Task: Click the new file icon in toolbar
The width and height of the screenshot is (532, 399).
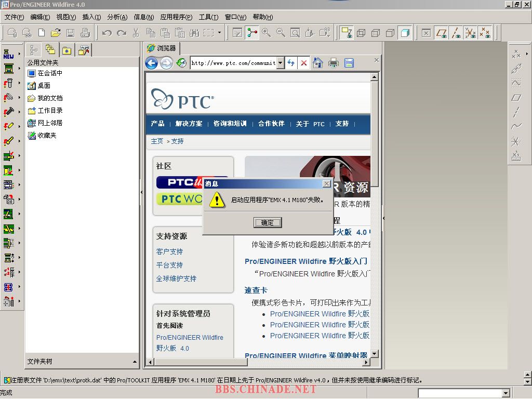Action: click(x=42, y=33)
